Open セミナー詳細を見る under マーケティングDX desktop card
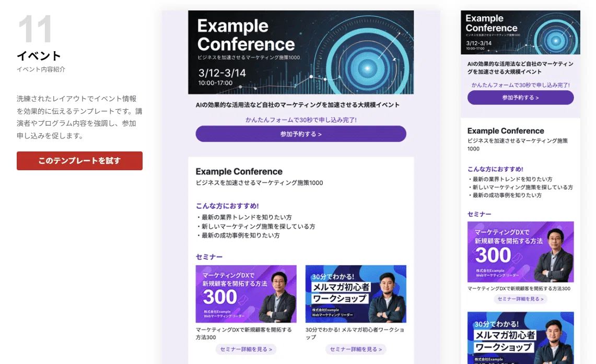Viewport: 596px width, 364px height. 246,349
